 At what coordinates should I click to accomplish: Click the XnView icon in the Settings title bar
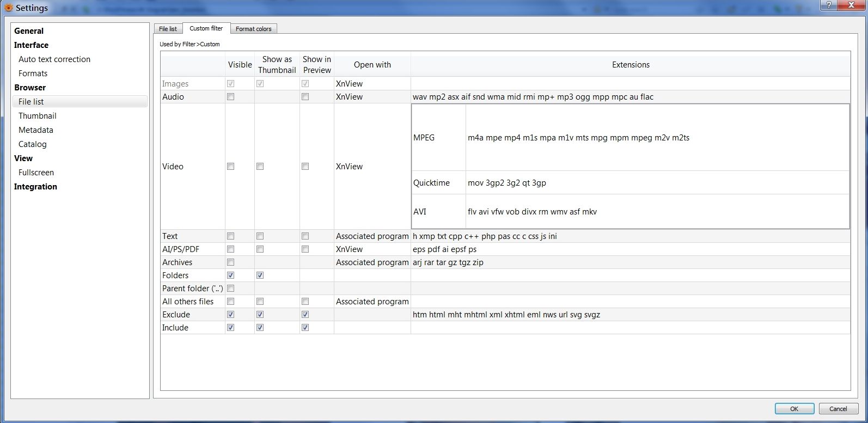8,8
